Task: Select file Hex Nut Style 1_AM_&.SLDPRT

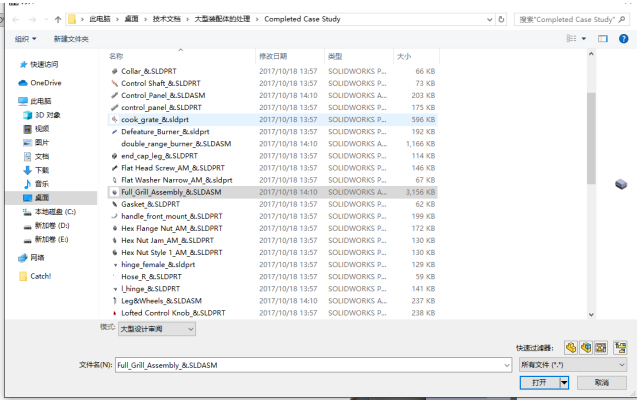Action: [x=172, y=253]
